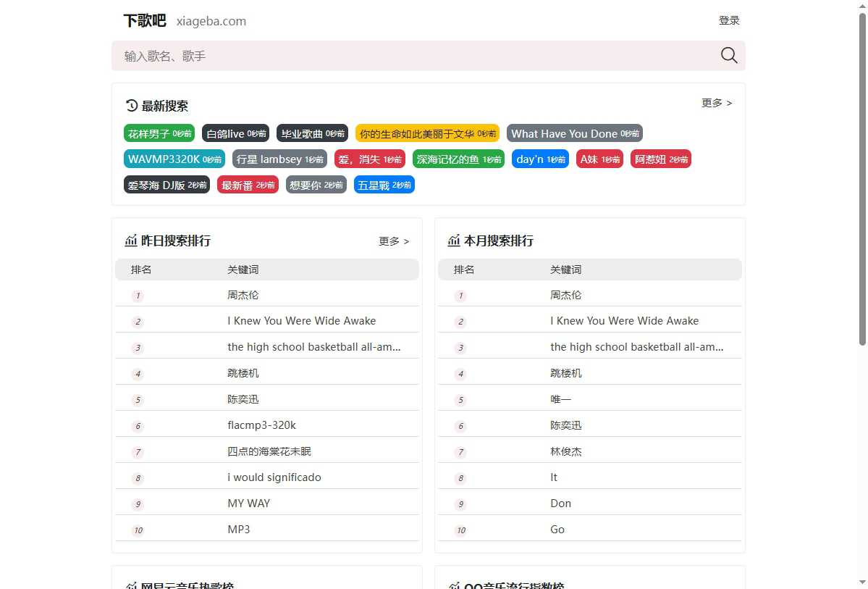Select the 你的生命如此美丽于文华 tag
This screenshot has width=868, height=589.
(427, 133)
